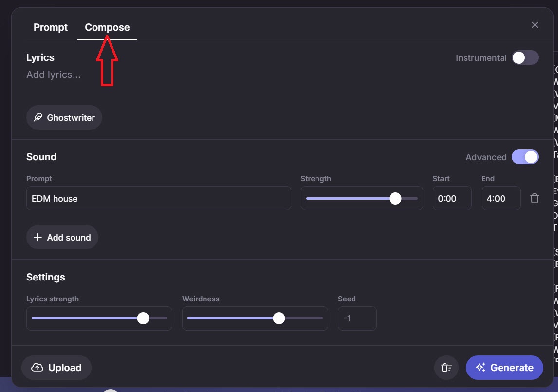Close the compose dialog with the X

point(535,25)
